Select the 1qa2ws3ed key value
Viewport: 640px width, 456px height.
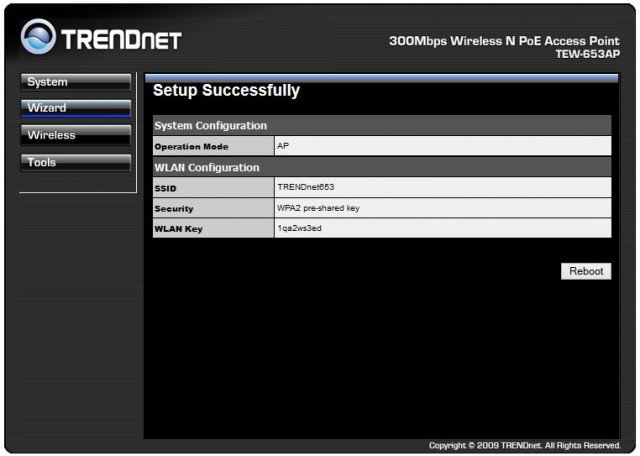click(300, 229)
